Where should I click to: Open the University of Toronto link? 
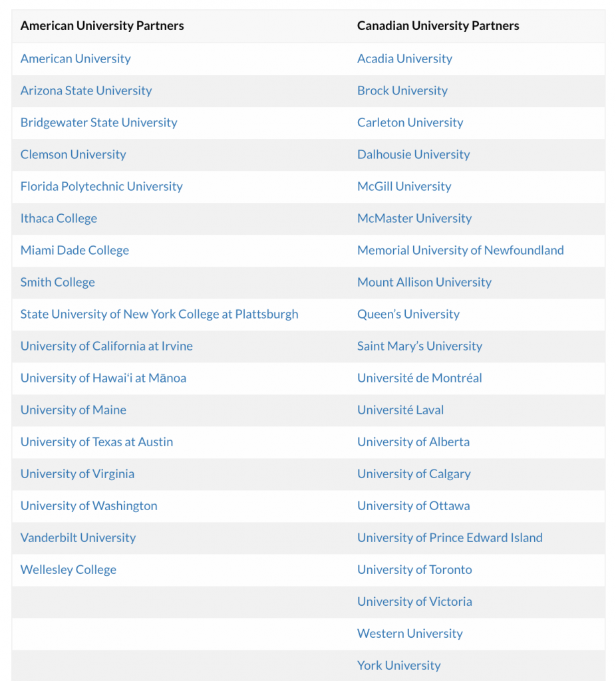414,569
